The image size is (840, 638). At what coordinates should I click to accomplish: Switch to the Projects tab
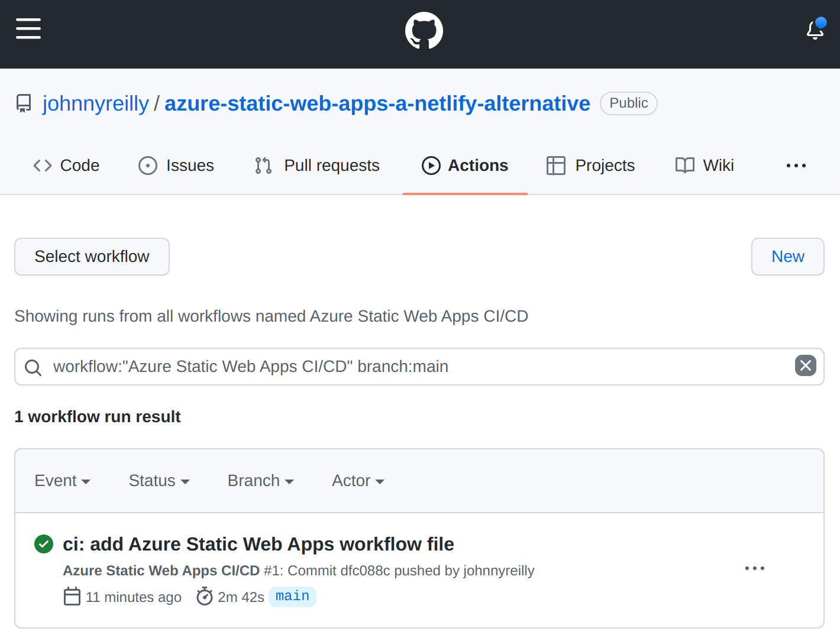590,166
